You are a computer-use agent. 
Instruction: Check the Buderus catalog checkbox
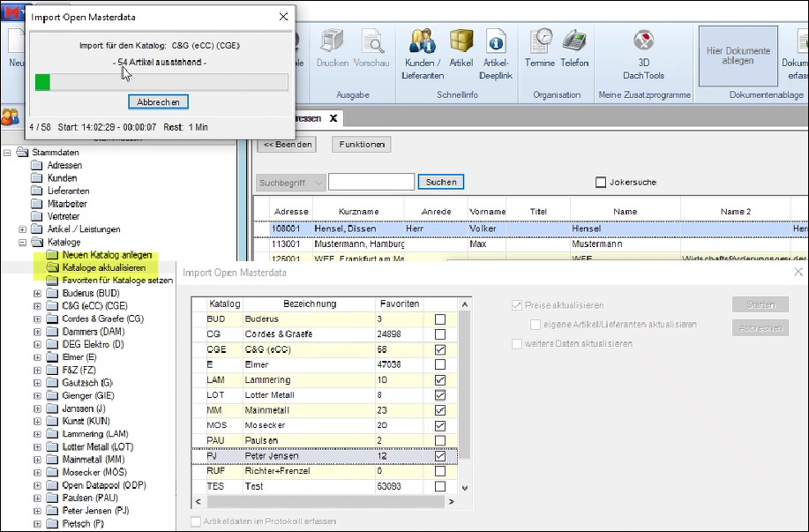[x=439, y=319]
